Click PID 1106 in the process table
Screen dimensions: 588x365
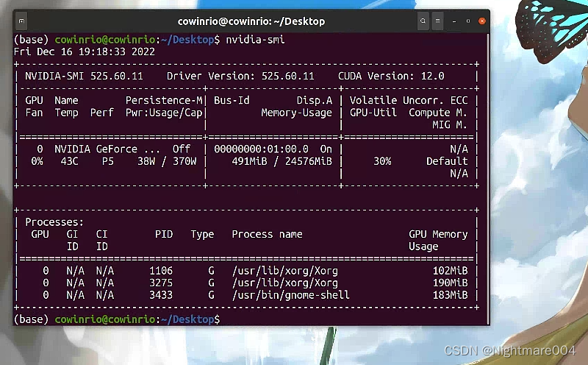161,271
